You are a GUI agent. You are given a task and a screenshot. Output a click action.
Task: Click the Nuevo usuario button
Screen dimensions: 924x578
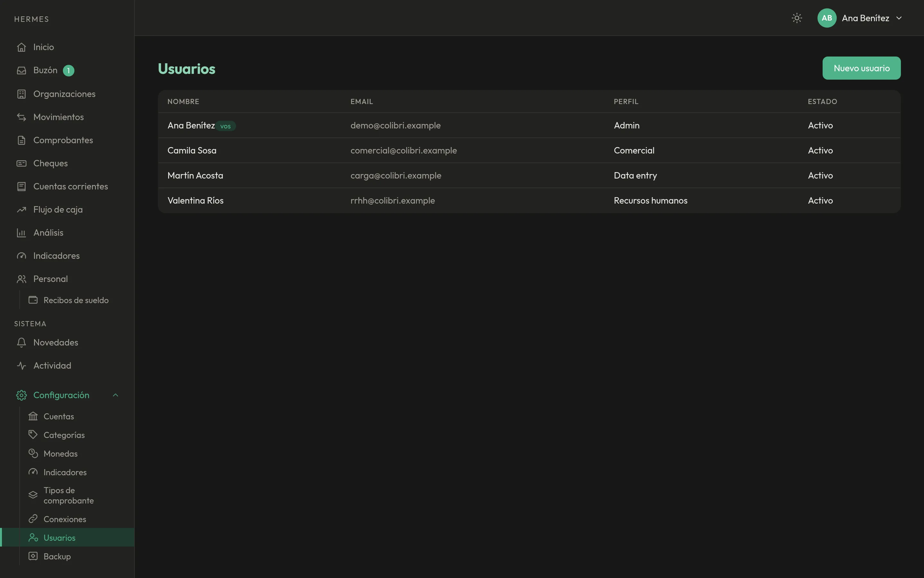(861, 68)
